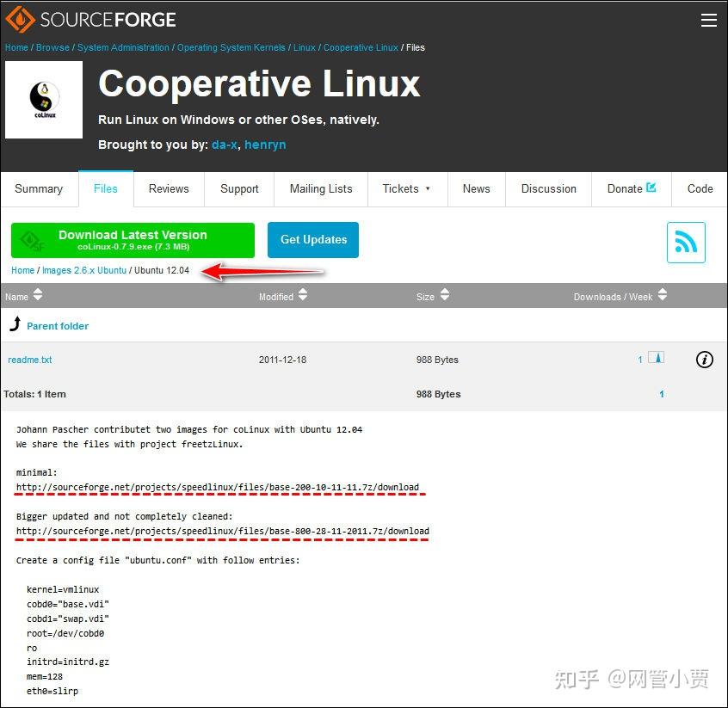View download statistics chart beside readme.txt
Viewport: 728px width, 708px height.
click(x=657, y=359)
